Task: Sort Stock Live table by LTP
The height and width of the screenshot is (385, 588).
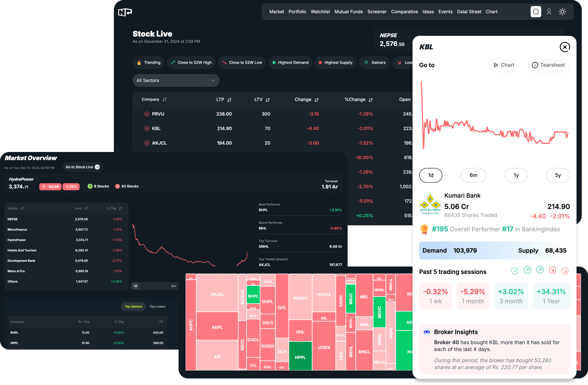Action: (229, 100)
